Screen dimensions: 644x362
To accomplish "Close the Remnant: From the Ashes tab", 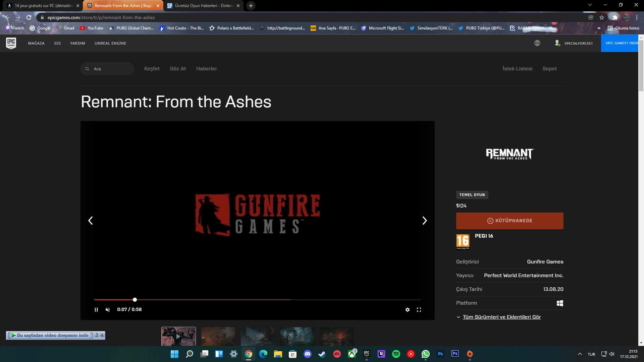I will pyautogui.click(x=158, y=6).
